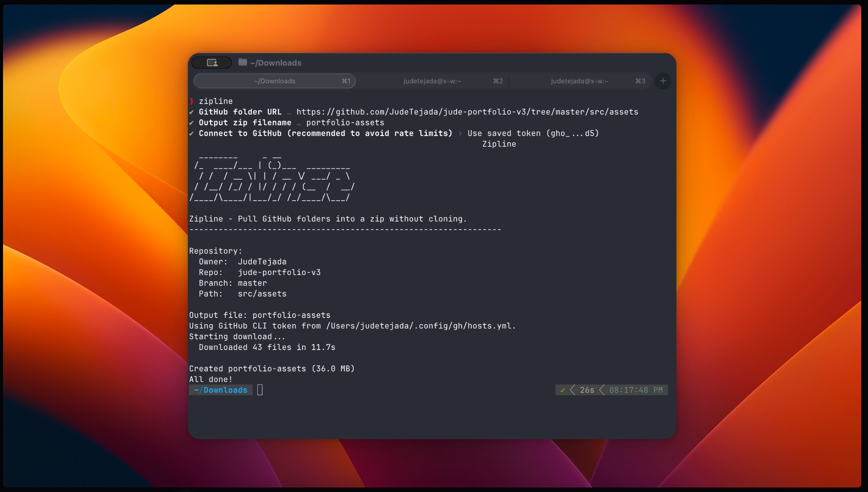Click the 26s duration segment in prompt
The height and width of the screenshot is (492, 868).
click(587, 390)
